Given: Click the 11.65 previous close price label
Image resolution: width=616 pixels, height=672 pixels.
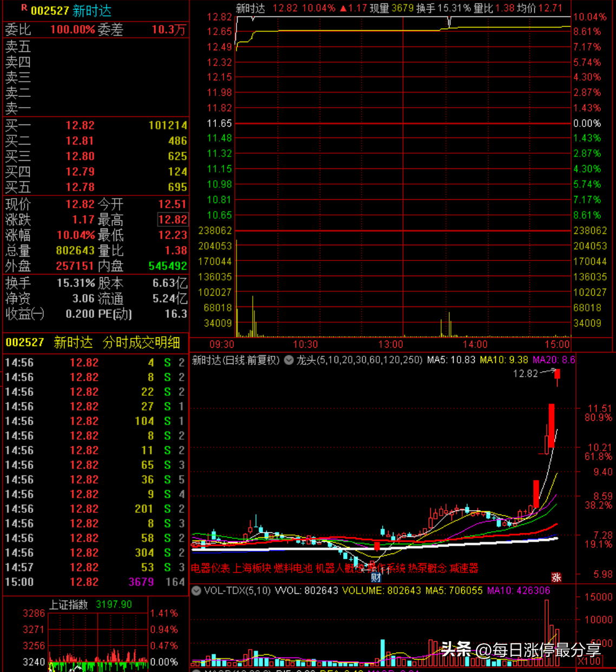Looking at the screenshot, I should coord(219,123).
